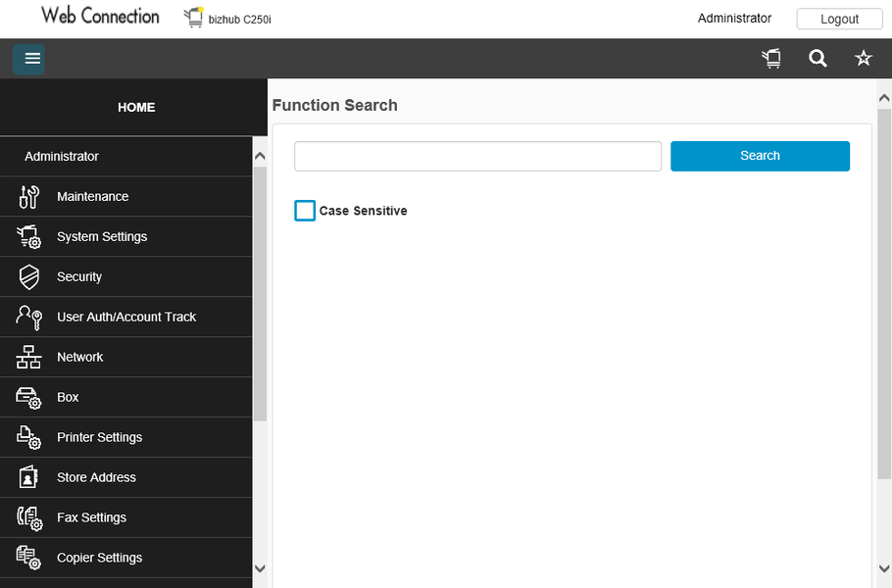Click the Maintenance wrench icon
Screen dimensions: 892x588
click(29, 197)
